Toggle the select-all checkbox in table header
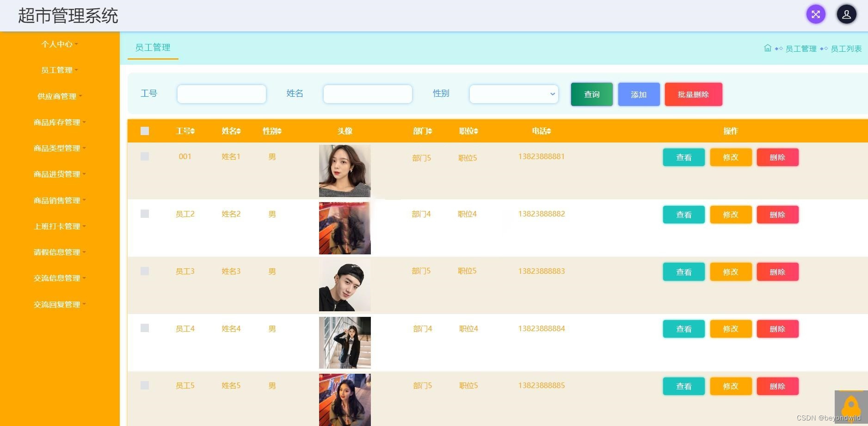 (x=145, y=131)
